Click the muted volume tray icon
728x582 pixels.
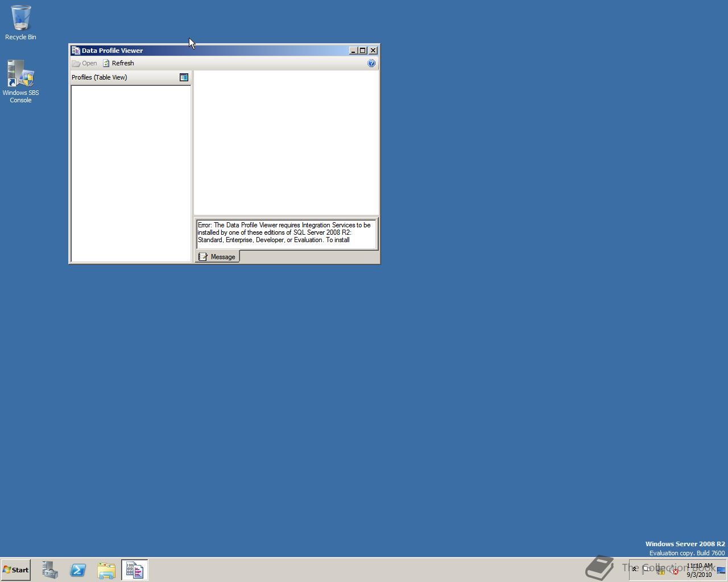click(x=673, y=570)
